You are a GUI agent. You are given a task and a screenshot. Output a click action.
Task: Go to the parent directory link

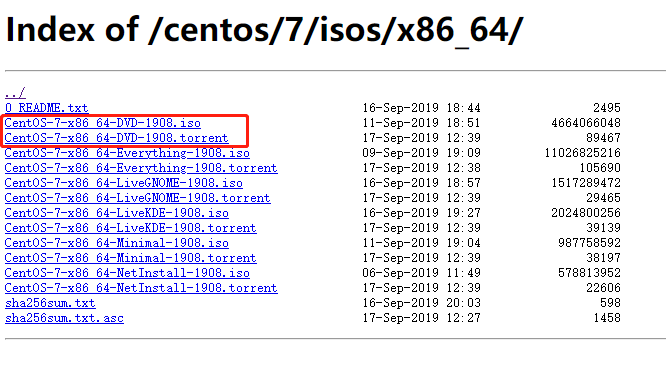coord(15,93)
